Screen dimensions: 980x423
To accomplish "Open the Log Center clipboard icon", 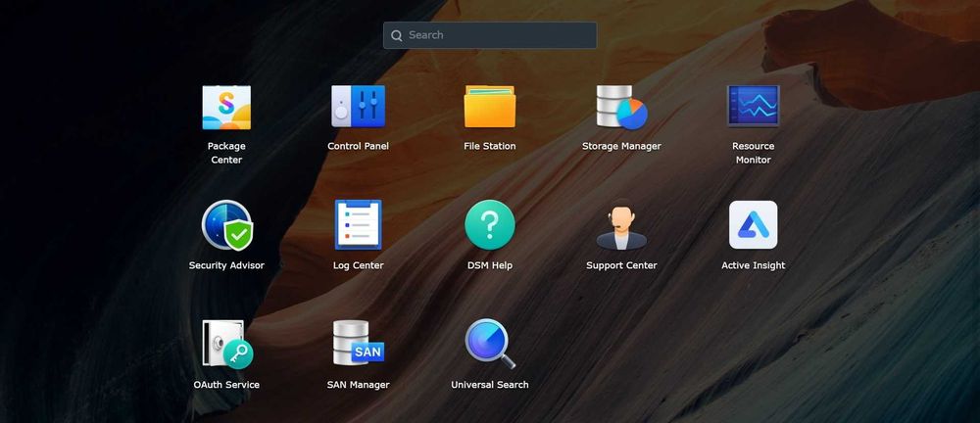I will [358, 225].
